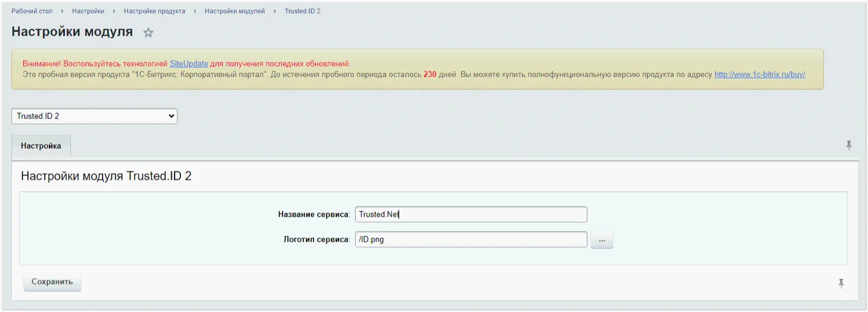Expand the arrow after Настройки модулей breadcrumb

pyautogui.click(x=275, y=11)
